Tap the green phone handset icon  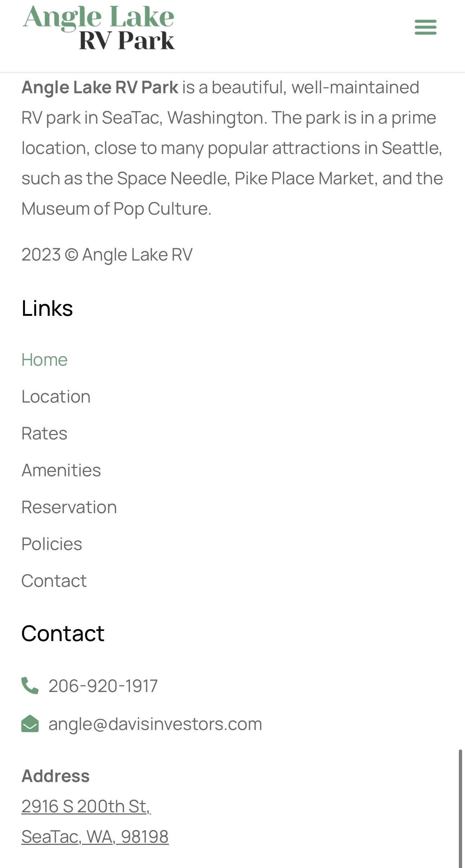[30, 686]
